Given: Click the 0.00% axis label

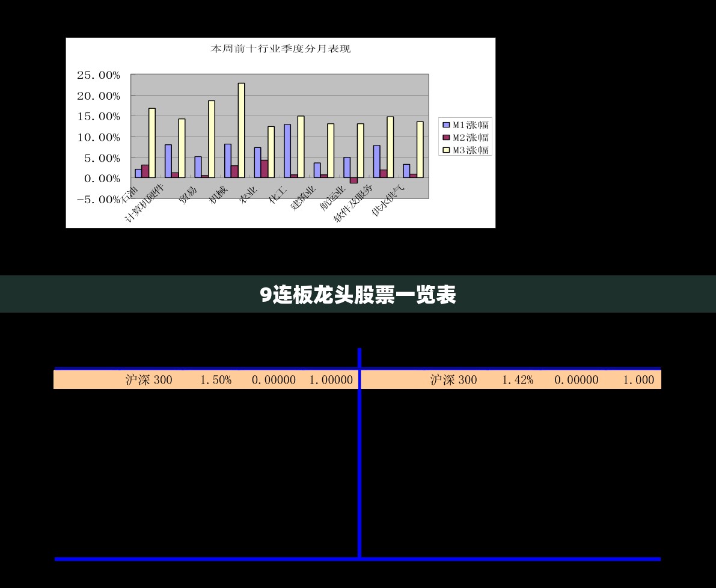Looking at the screenshot, I should click(102, 179).
